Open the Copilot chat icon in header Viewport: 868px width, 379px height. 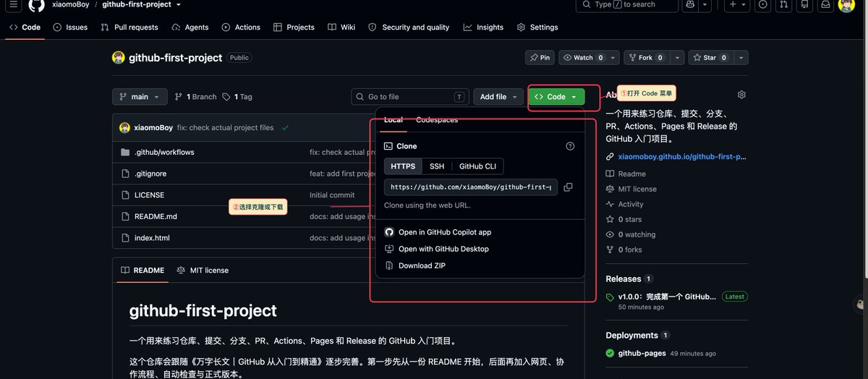(x=690, y=4)
